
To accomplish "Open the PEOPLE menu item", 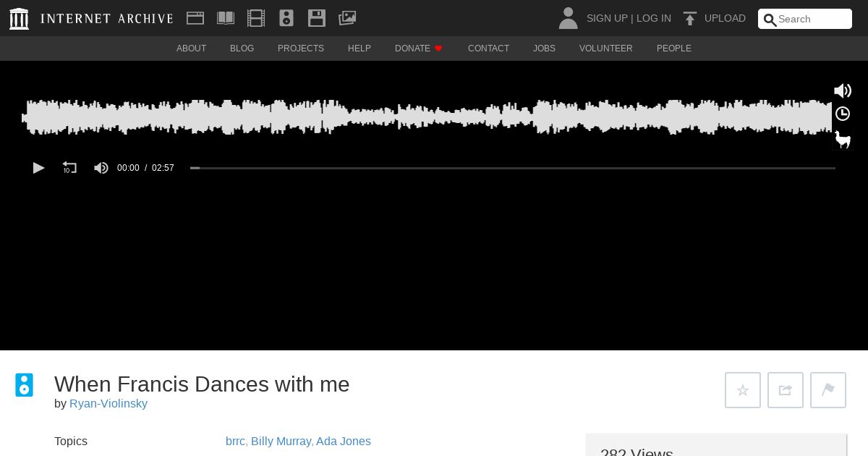I will point(674,48).
